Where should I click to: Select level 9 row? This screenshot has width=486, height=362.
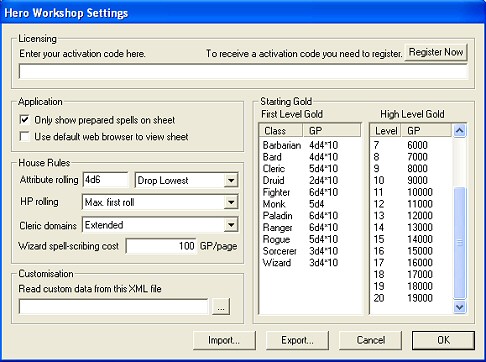tap(412, 169)
